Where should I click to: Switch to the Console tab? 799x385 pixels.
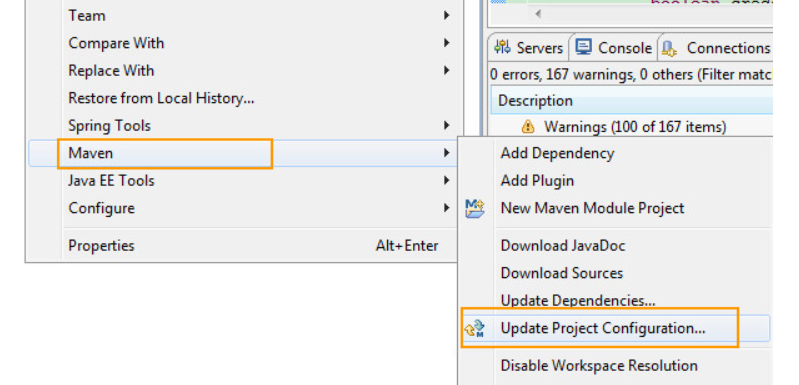614,48
